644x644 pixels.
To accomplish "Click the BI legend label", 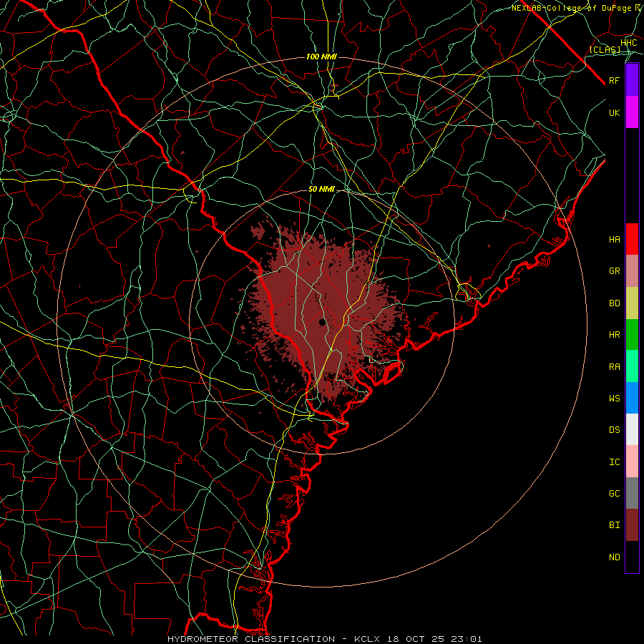I will 615,525.
